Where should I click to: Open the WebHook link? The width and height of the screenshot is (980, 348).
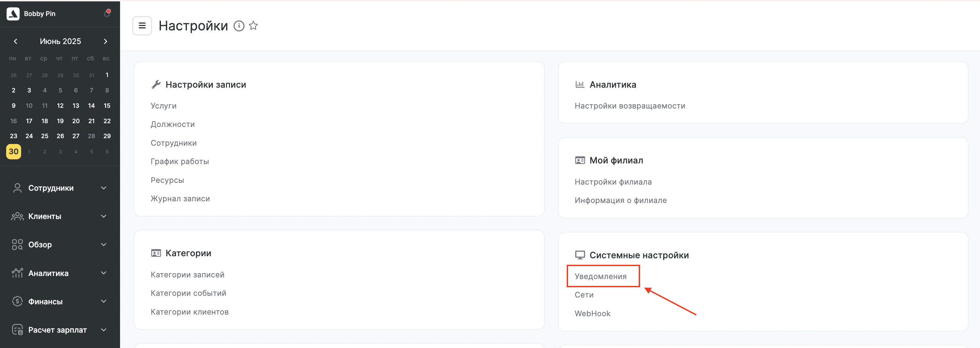pyautogui.click(x=592, y=314)
